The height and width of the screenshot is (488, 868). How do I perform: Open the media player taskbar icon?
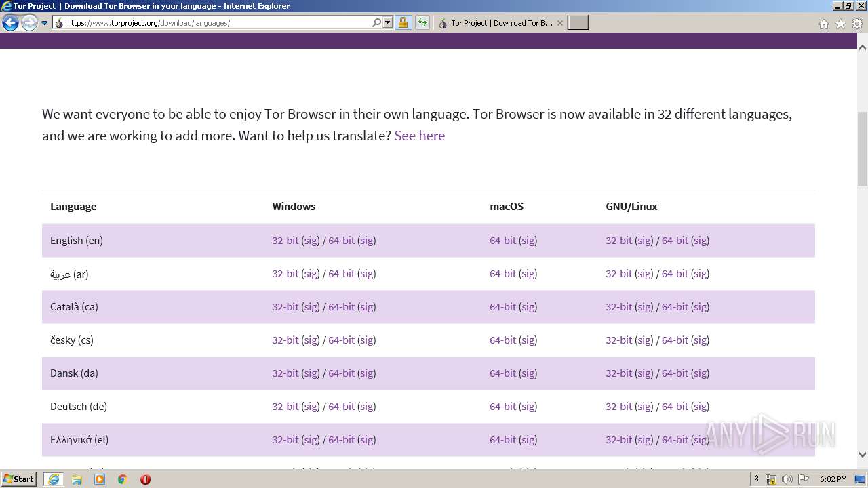coord(100,479)
